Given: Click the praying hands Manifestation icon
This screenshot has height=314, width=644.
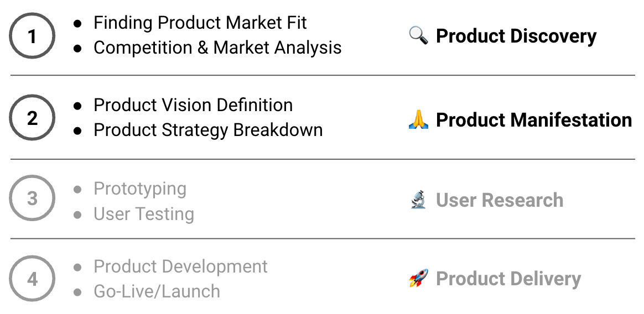Looking at the screenshot, I should tap(418, 120).
